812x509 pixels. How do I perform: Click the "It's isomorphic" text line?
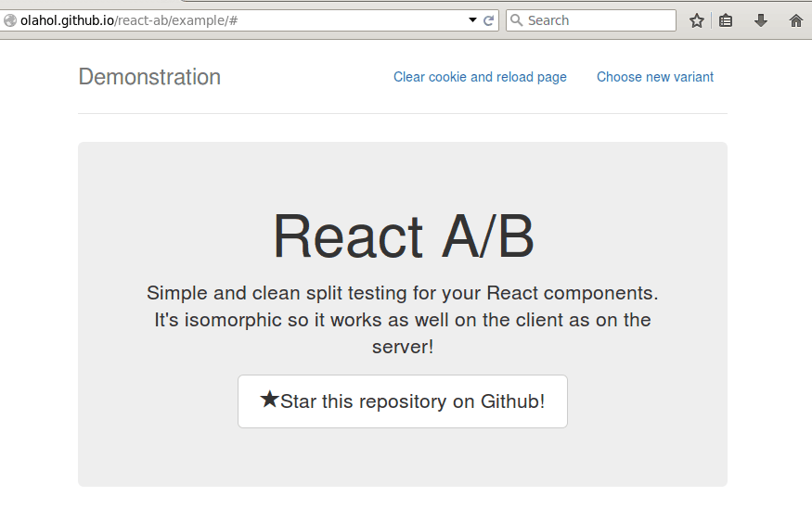[x=402, y=320]
